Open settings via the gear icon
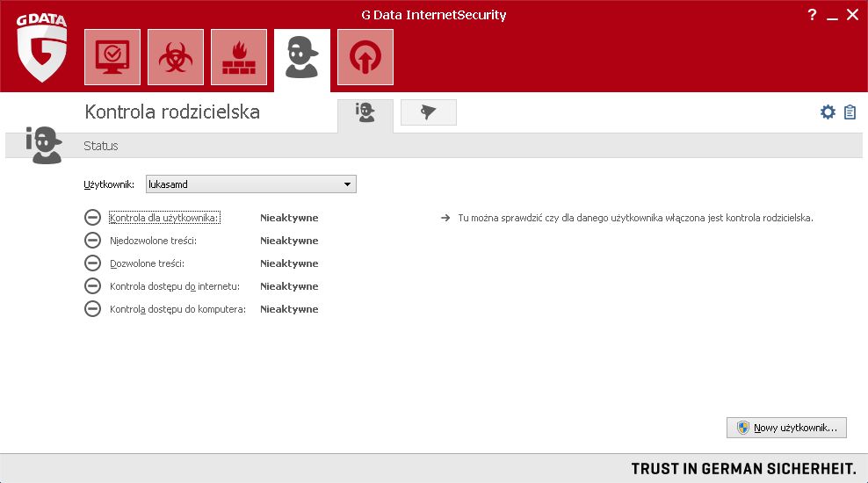868x483 pixels. (828, 112)
